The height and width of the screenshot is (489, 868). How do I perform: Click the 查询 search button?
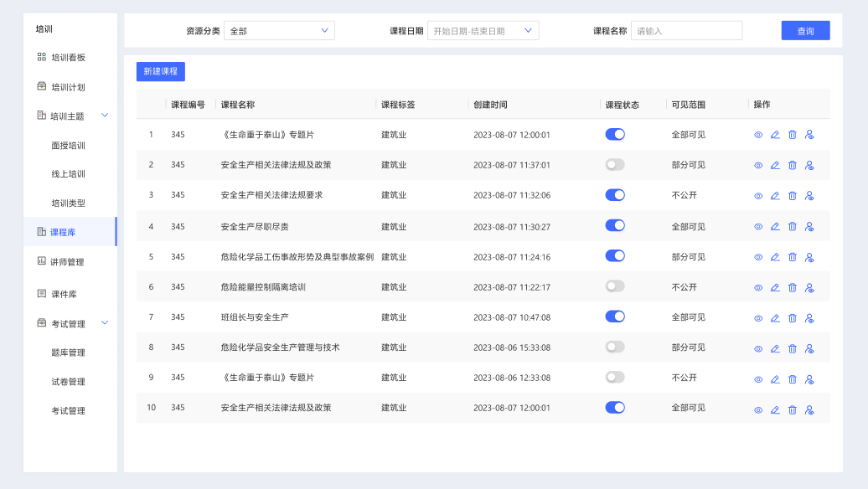(804, 30)
